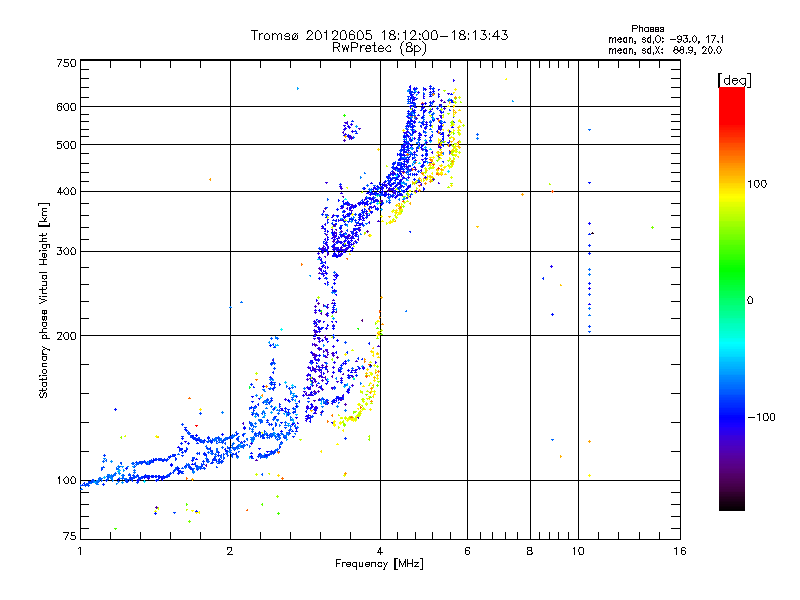Screen dimensions: 800x600
Task: Click the vertical blue point column past 10 MHz
Action: [589, 278]
